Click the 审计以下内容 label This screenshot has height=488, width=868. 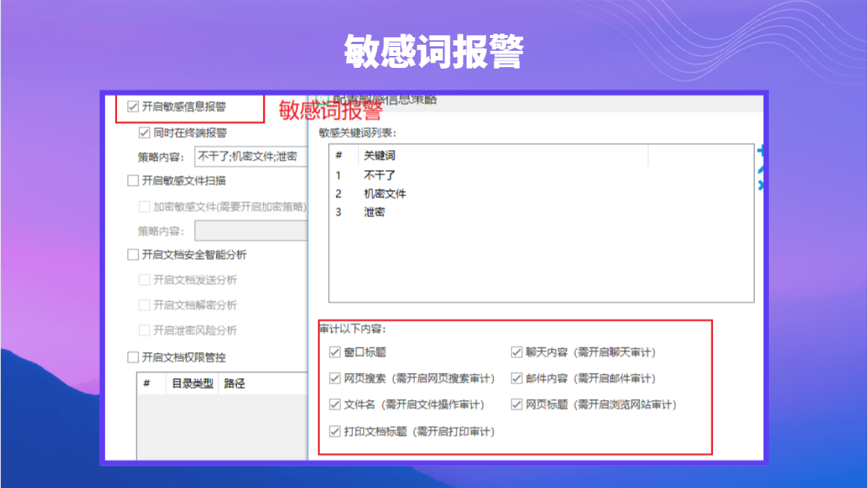353,329
